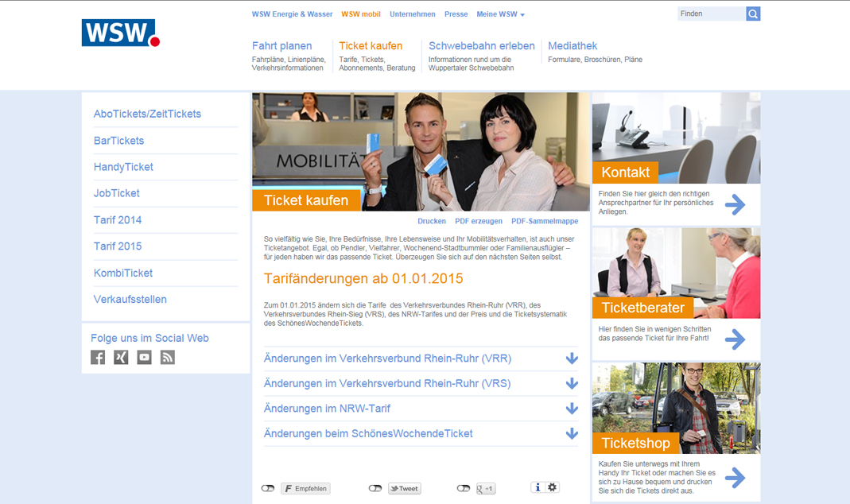Click the Facebook Empfehlen button
Image resolution: width=850 pixels, height=504 pixels.
(306, 488)
